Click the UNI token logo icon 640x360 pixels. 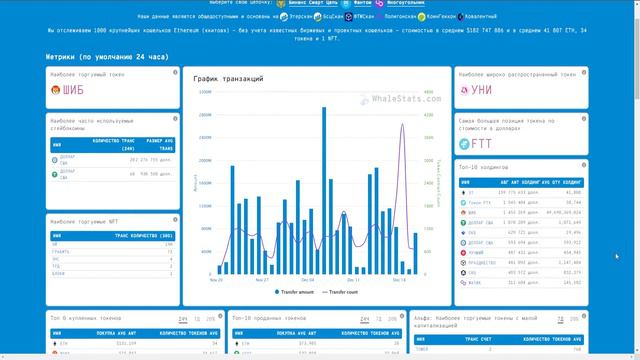pyautogui.click(x=464, y=90)
